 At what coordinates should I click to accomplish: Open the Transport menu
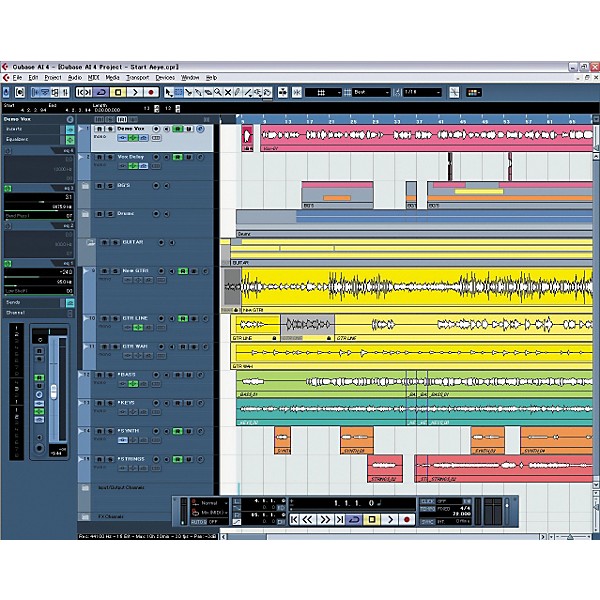[138, 78]
